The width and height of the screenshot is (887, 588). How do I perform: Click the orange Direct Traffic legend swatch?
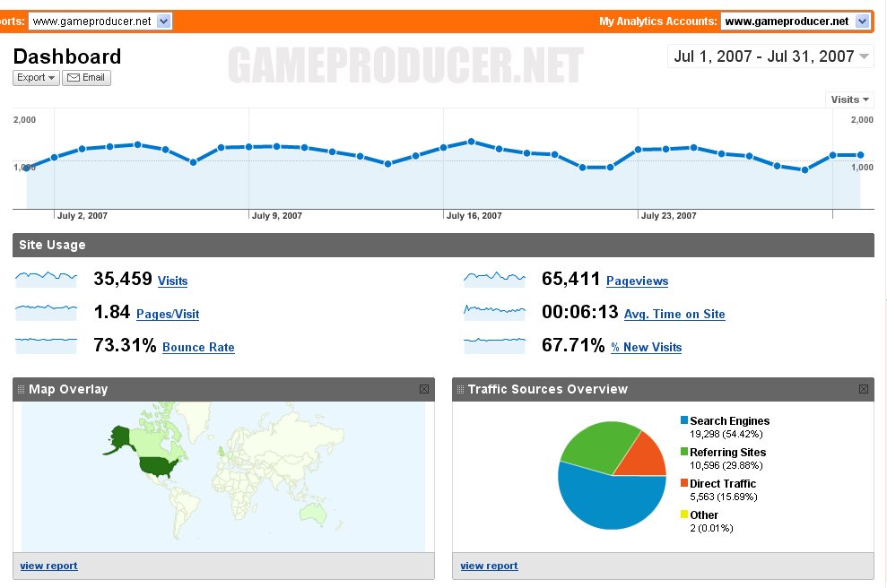click(684, 483)
